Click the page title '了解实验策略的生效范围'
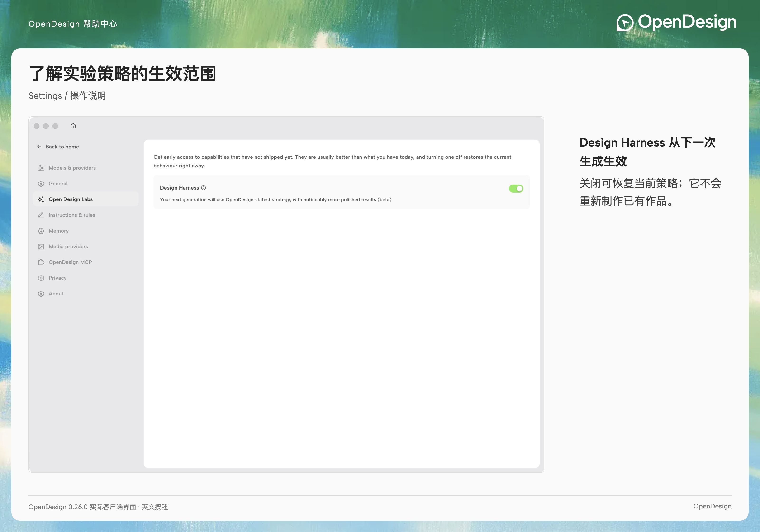Screen dimensions: 760x532 pos(123,73)
